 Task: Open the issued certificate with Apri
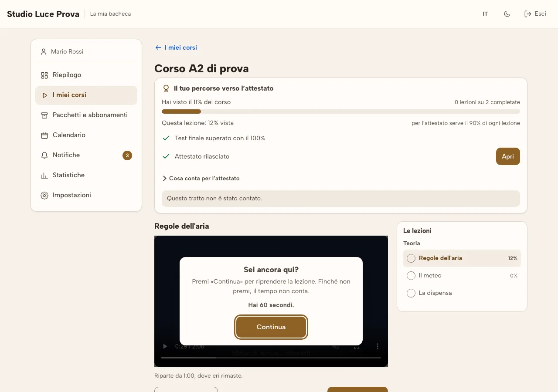(508, 156)
